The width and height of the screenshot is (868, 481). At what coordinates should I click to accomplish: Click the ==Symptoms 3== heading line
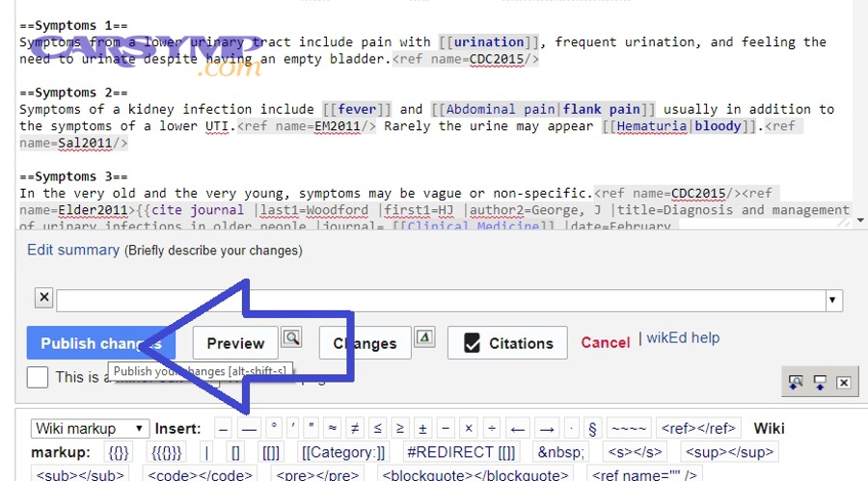click(x=73, y=176)
